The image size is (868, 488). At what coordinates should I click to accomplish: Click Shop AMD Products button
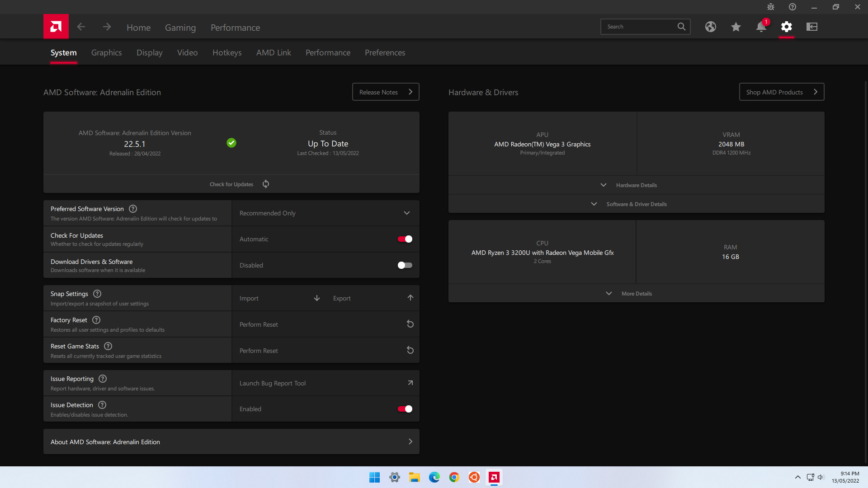pyautogui.click(x=782, y=92)
